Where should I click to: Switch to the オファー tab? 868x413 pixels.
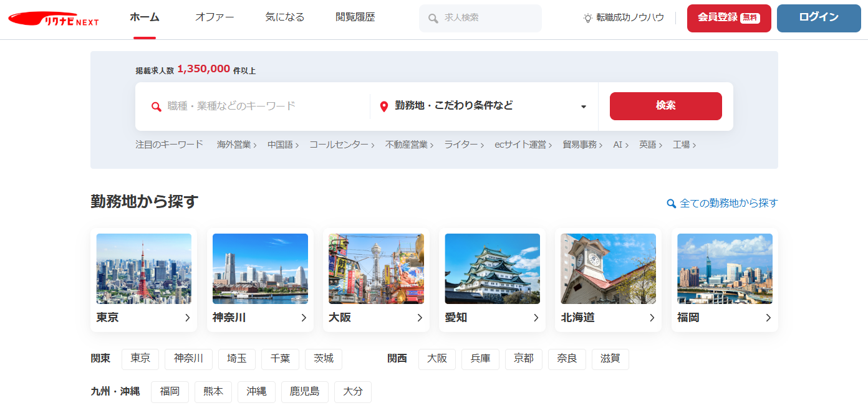tap(215, 17)
